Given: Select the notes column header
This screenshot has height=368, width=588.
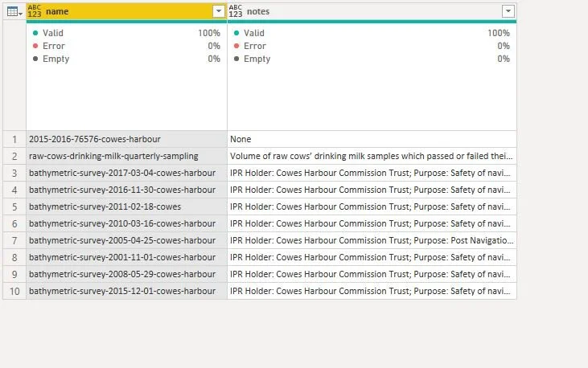Looking at the screenshot, I should [x=372, y=11].
